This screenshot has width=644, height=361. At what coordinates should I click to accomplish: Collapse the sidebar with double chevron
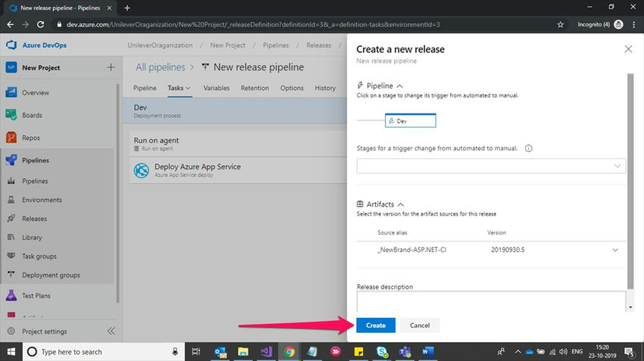pos(111,331)
